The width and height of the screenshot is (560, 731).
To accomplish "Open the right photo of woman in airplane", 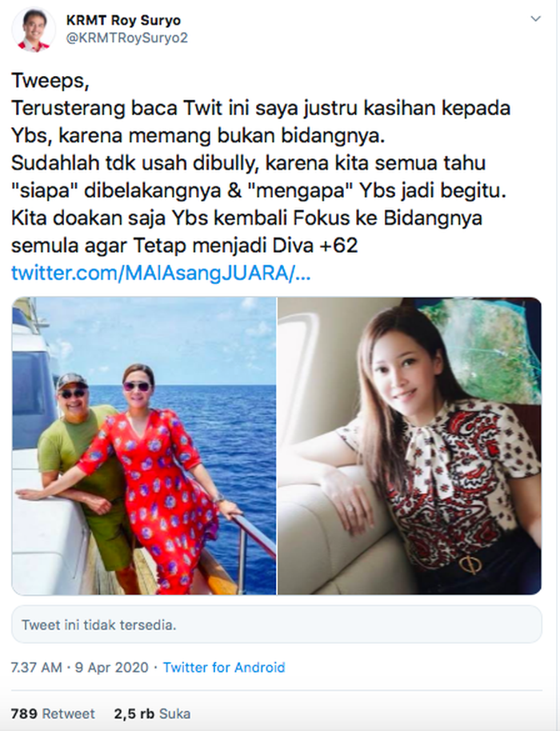I will click(x=410, y=445).
